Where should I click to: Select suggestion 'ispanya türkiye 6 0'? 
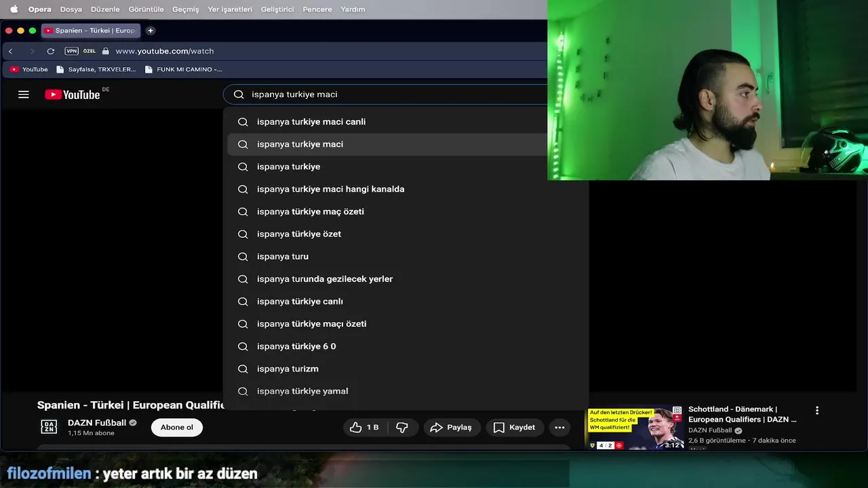coord(406,346)
